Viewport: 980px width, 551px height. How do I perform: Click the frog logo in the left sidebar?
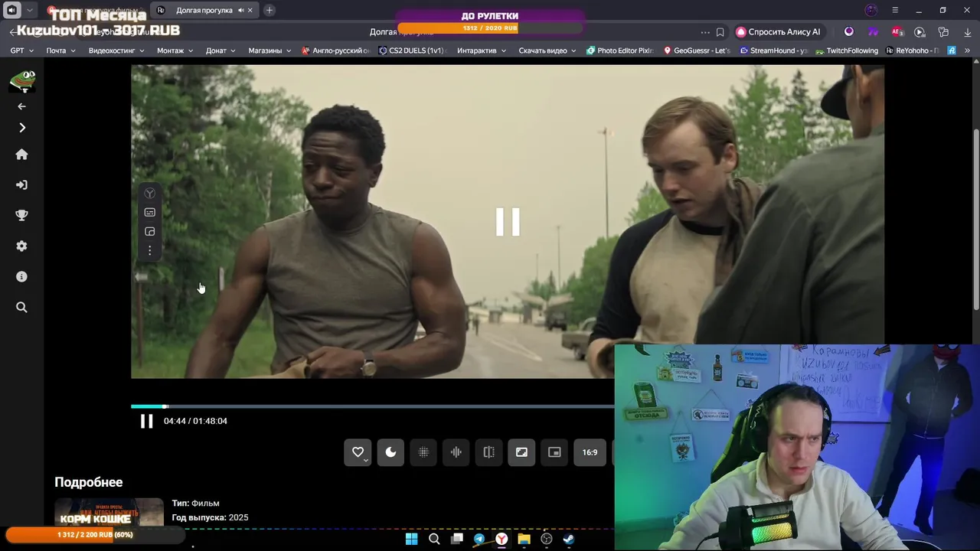21,81
